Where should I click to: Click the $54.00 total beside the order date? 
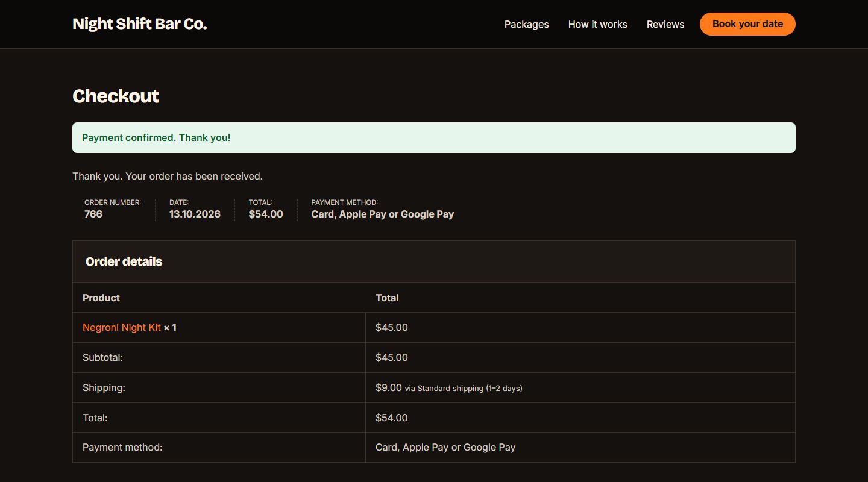(266, 214)
